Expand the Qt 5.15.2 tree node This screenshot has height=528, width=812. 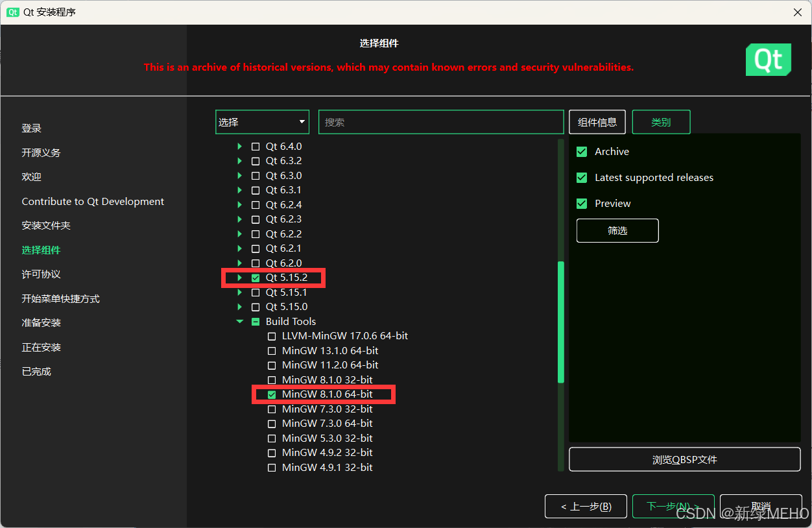point(239,278)
